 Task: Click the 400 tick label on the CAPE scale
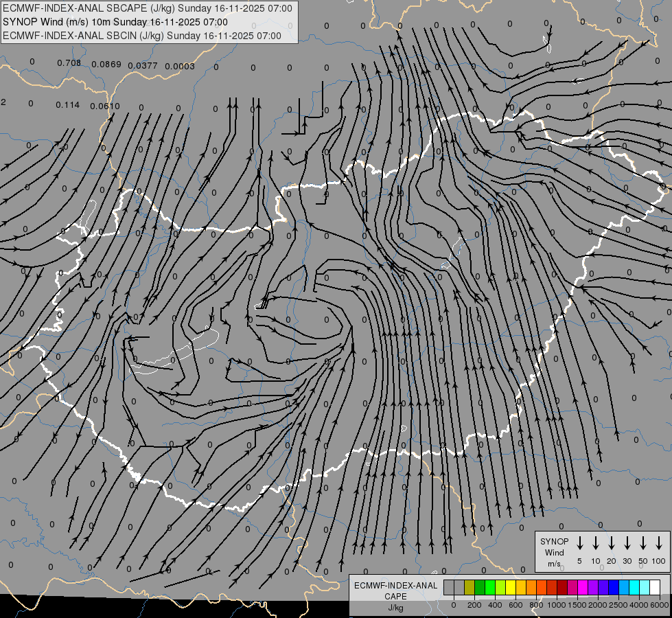tap(495, 605)
